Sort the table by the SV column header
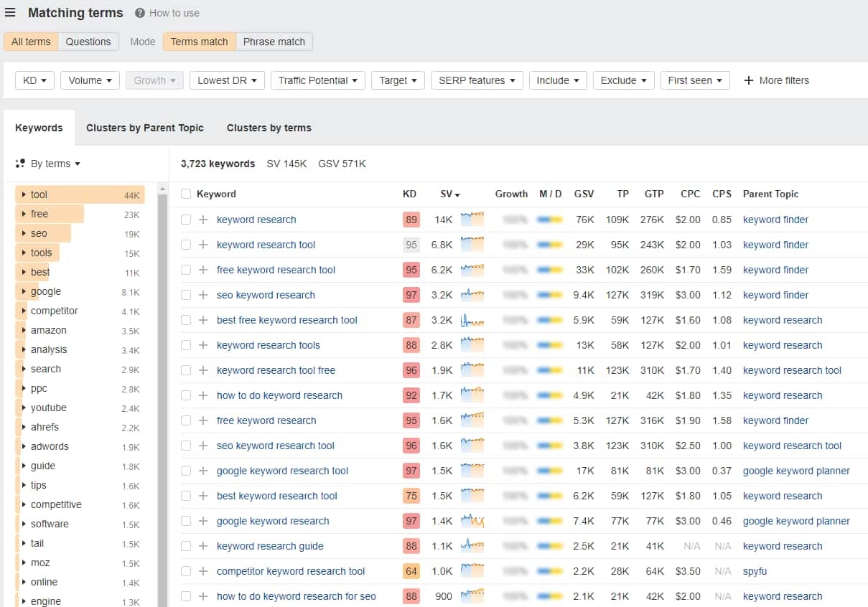 (450, 194)
